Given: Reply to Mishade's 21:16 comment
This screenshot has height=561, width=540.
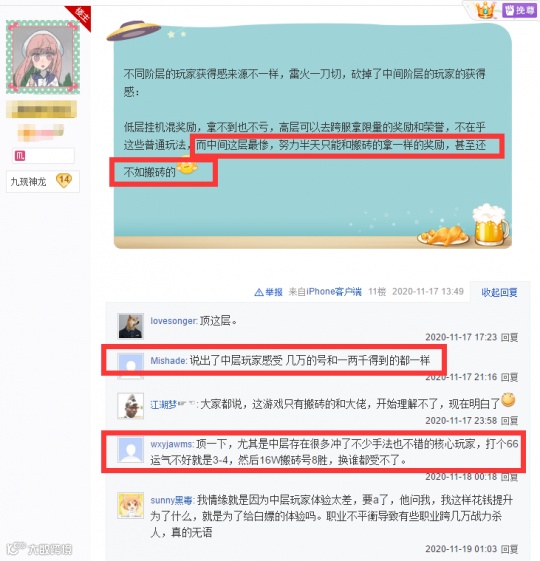Looking at the screenshot, I should tap(509, 377).
